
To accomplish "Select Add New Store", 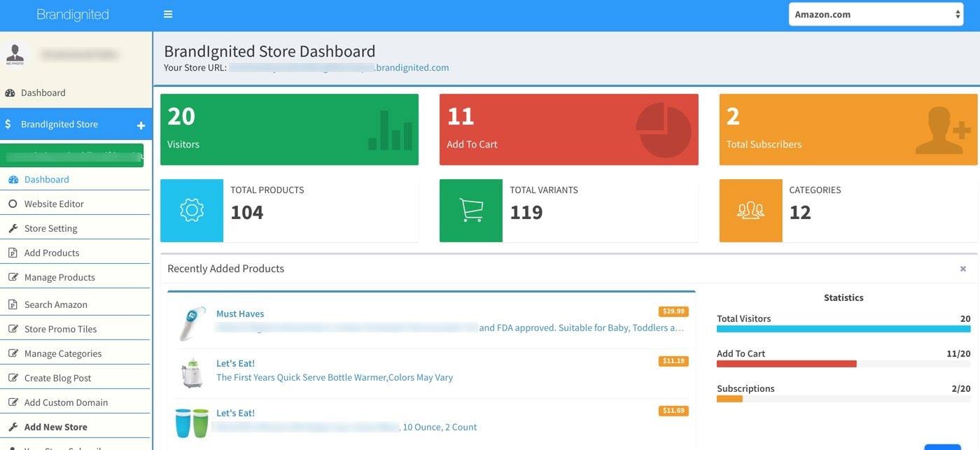I will [56, 427].
